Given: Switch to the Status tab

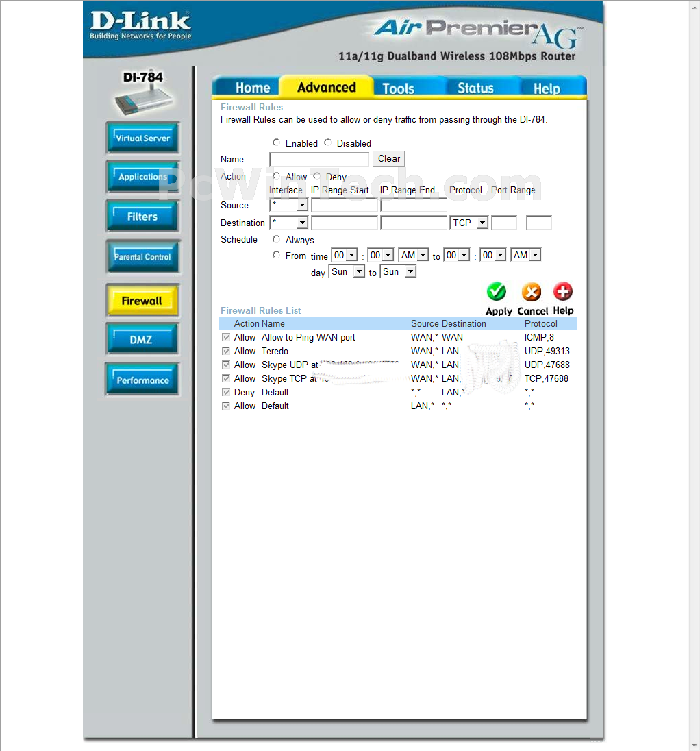Looking at the screenshot, I should 475,88.
